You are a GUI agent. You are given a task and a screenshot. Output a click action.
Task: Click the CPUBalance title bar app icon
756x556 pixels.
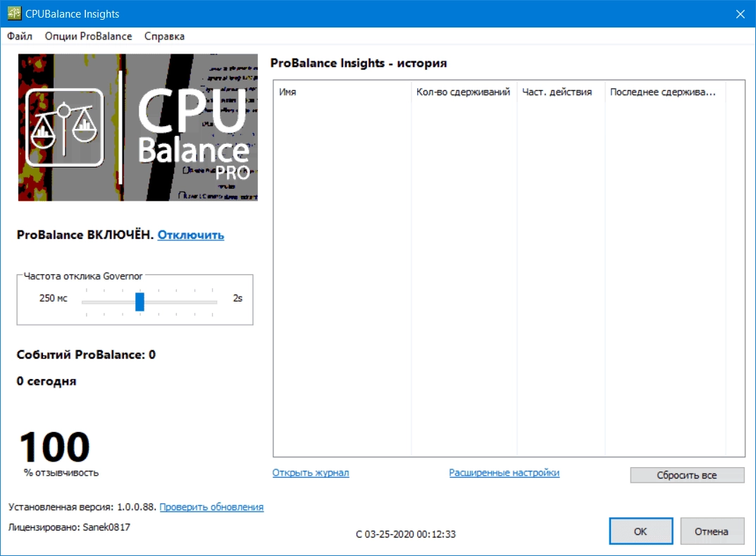pos(14,13)
